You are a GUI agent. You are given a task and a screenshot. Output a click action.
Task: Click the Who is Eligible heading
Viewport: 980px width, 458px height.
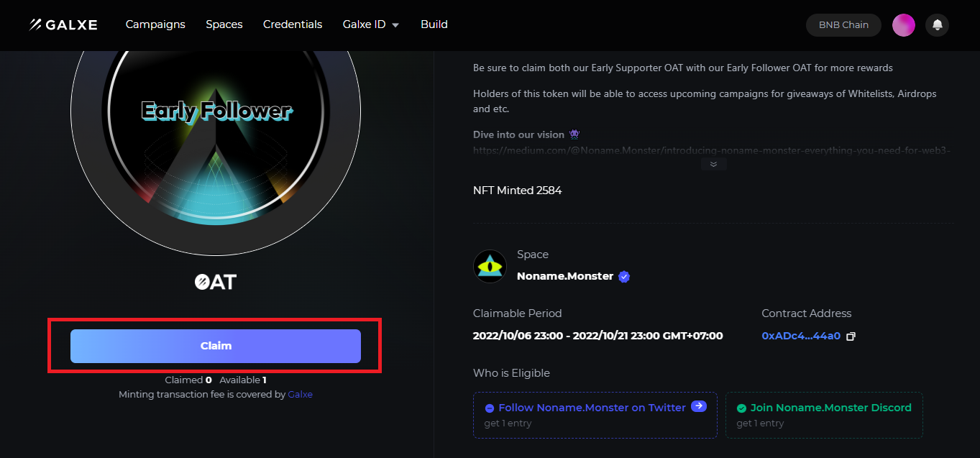coord(511,373)
